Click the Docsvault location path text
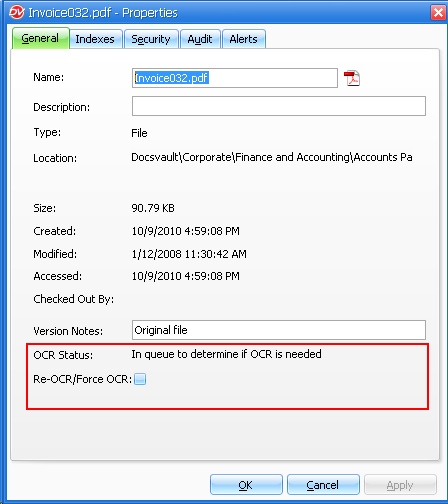 [272, 157]
